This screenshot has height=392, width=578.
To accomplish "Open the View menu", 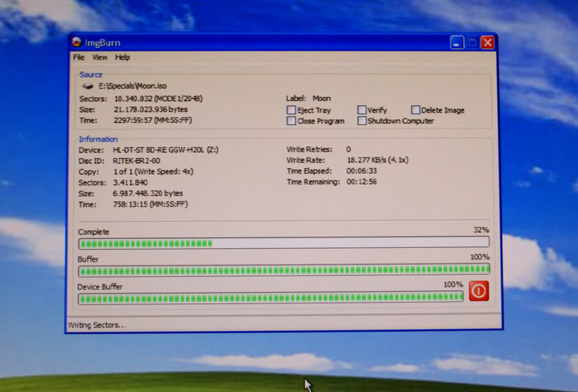I will [100, 58].
